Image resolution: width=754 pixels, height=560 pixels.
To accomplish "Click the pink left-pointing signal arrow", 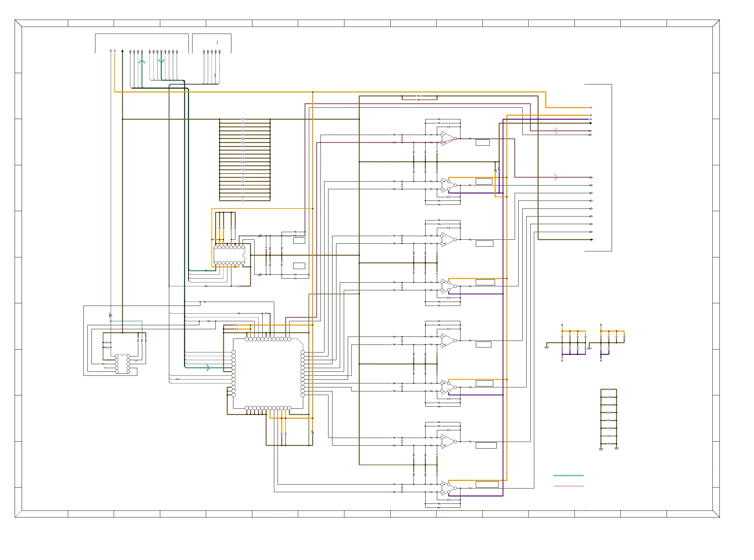I will (x=556, y=131).
